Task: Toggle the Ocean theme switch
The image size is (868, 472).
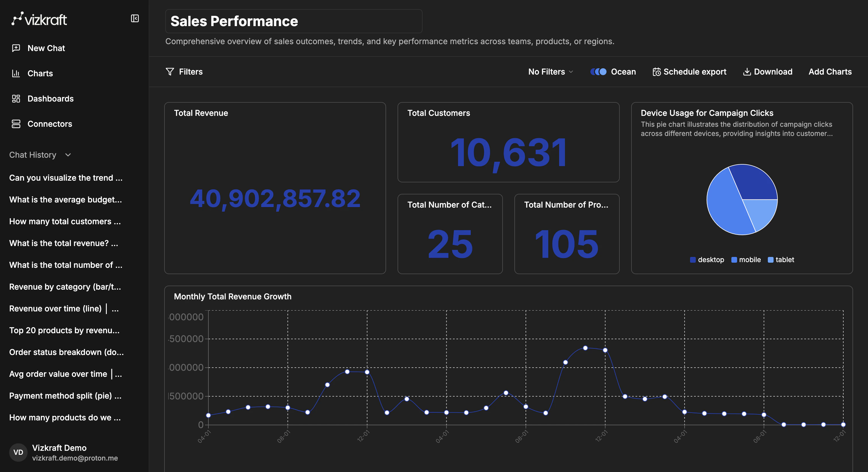Action: coord(598,71)
